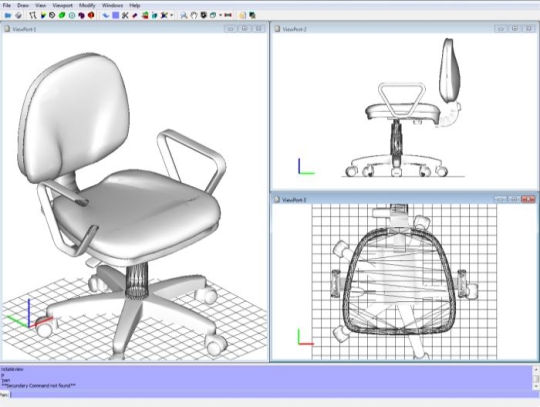Image resolution: width=540 pixels, height=407 pixels.
Task: Click the top-view wireframe seat in ViewPort-3
Action: click(x=399, y=281)
